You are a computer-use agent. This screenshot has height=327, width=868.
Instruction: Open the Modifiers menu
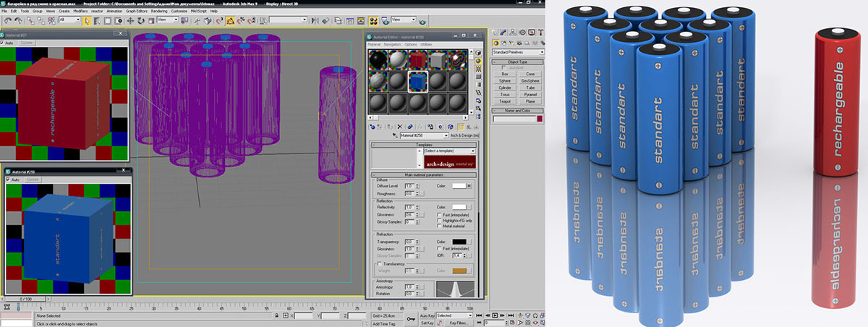[x=80, y=11]
